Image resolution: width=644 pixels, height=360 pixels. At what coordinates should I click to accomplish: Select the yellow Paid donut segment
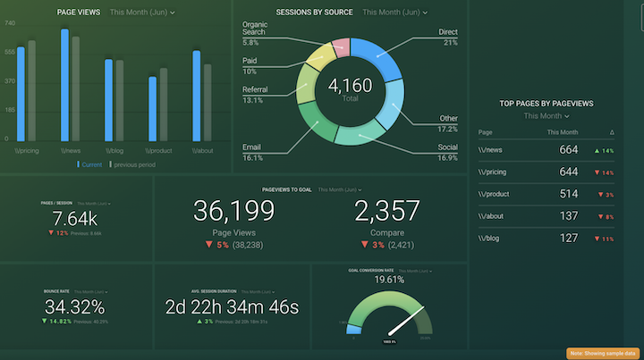click(321, 57)
